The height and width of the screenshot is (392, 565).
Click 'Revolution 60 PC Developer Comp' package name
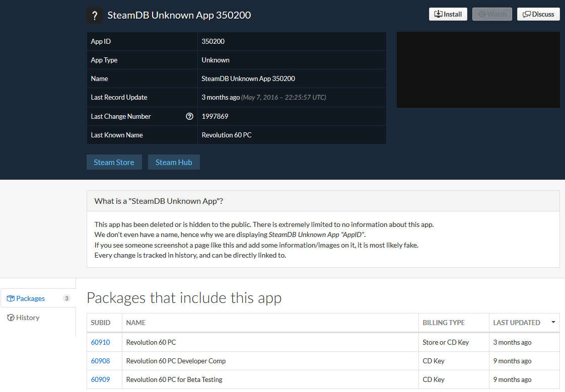coord(176,361)
